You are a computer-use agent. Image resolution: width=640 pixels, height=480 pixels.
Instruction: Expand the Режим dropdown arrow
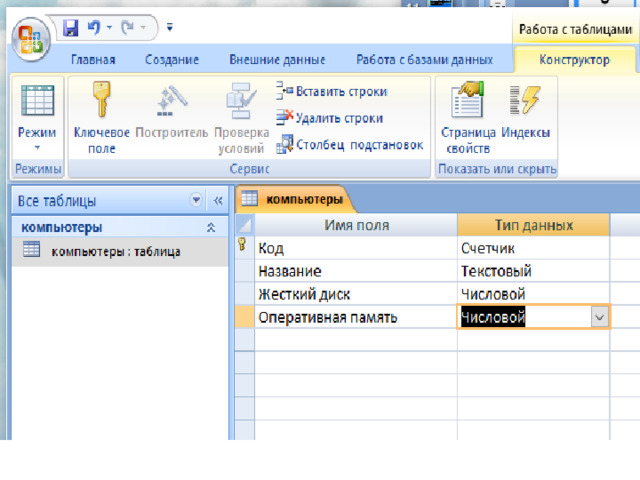37,147
